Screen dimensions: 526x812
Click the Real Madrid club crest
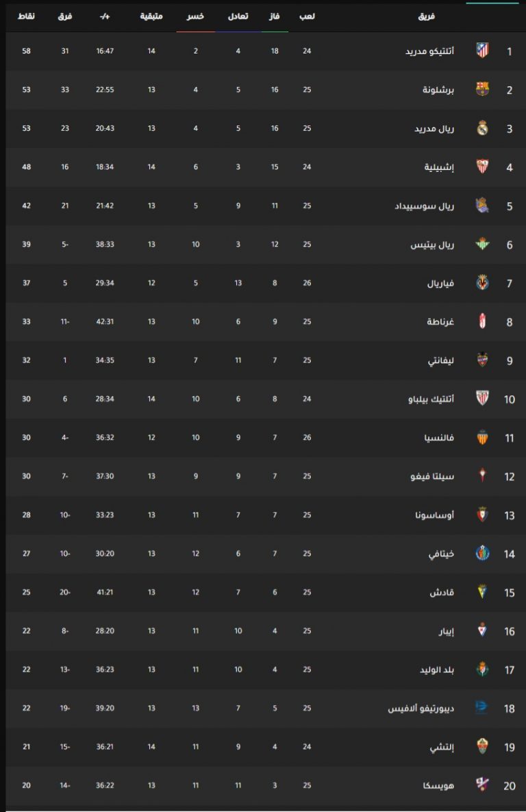click(x=482, y=128)
